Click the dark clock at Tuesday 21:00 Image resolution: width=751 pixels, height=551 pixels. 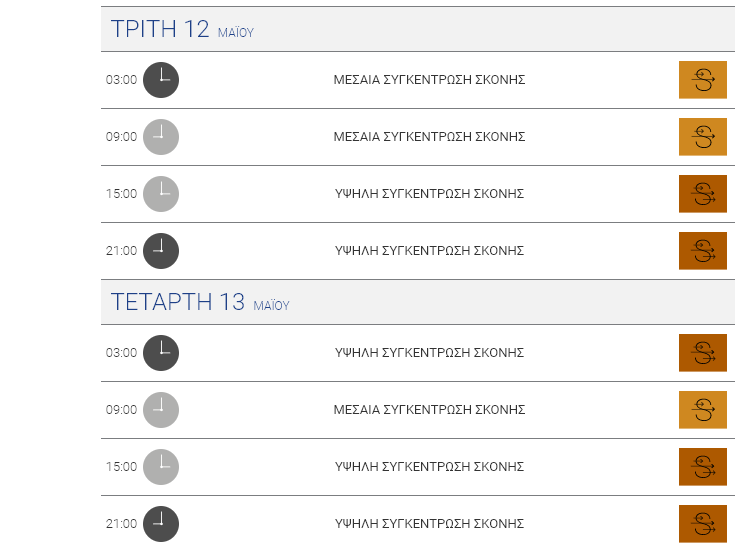tap(161, 251)
